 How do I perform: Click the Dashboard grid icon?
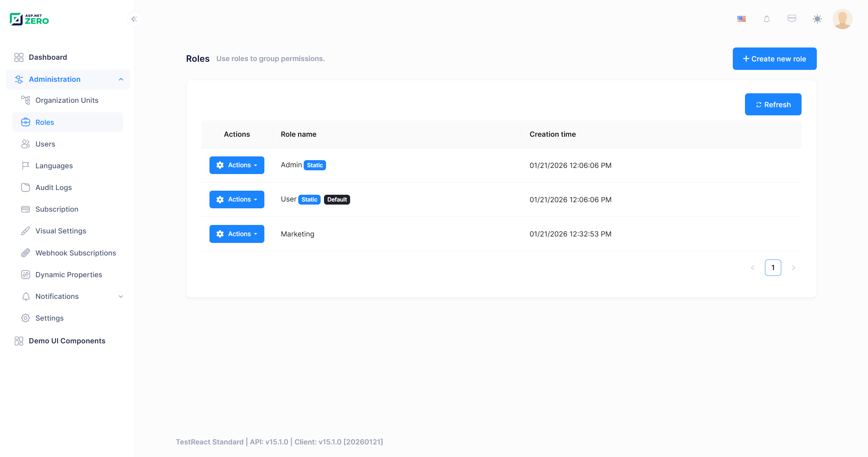pos(19,57)
